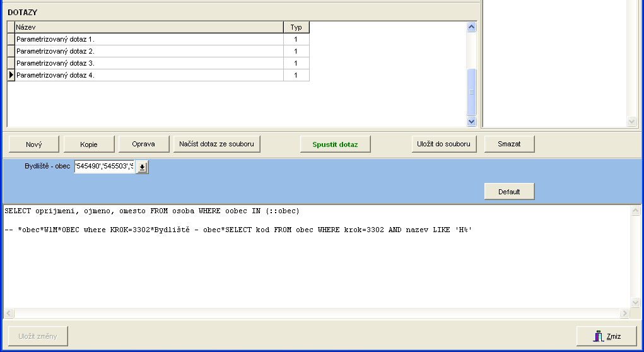
Task: Click inside the SQL query text editor
Action: (x=315, y=265)
